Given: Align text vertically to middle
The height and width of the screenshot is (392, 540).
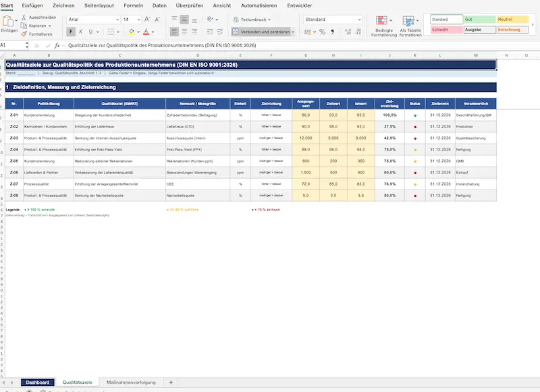Looking at the screenshot, I should pyautogui.click(x=184, y=20).
